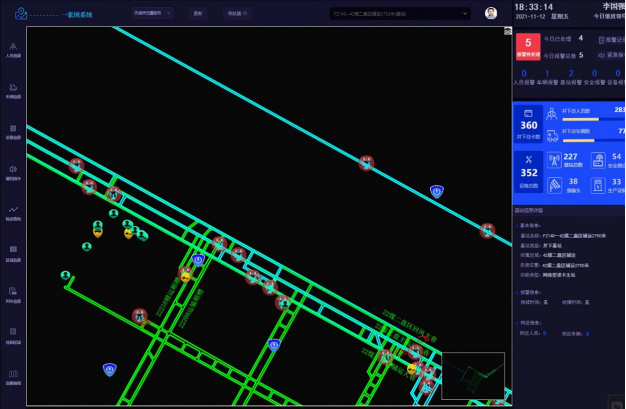The image size is (626, 409).
Task: Click the 2021-11-12 date text
Action: [530, 16]
